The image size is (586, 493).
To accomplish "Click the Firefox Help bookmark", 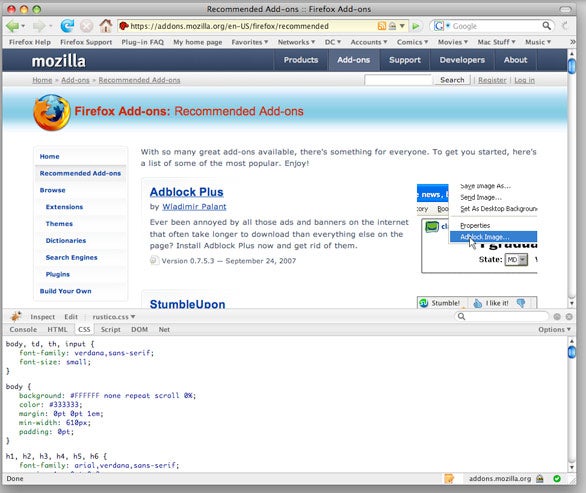I will tap(30, 42).
